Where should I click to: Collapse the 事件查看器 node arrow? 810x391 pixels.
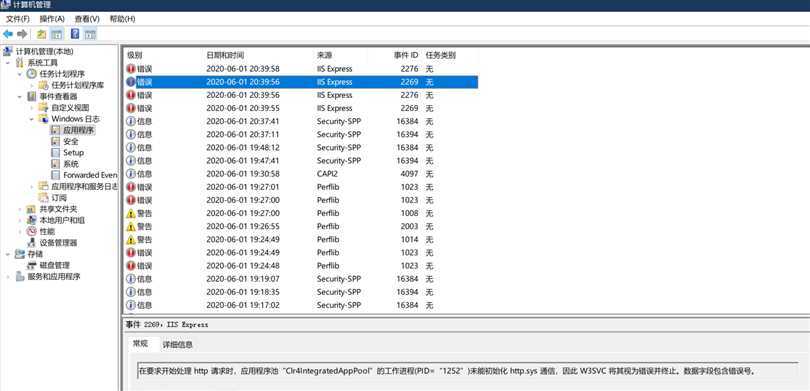pyautogui.click(x=20, y=97)
